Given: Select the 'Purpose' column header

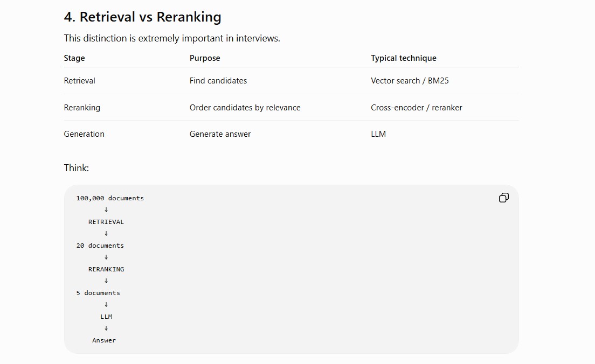Looking at the screenshot, I should [205, 58].
